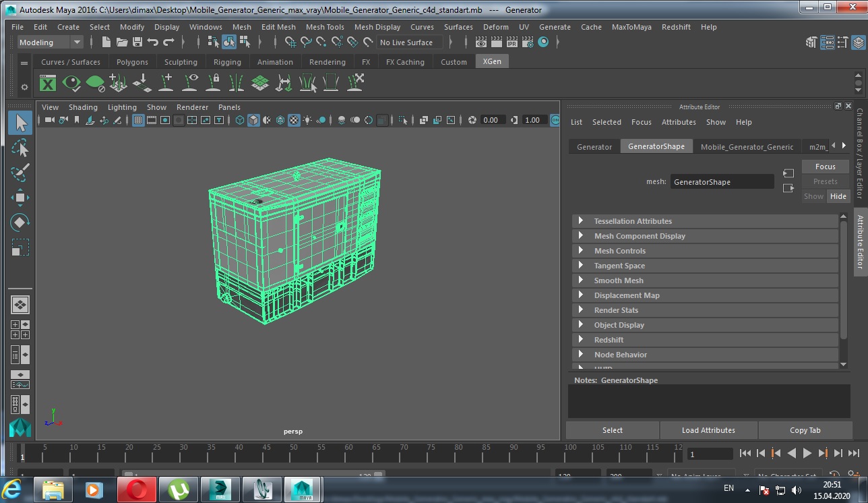Image resolution: width=868 pixels, height=503 pixels.
Task: Select the Mobile_Generator_Generic tab
Action: tap(747, 146)
